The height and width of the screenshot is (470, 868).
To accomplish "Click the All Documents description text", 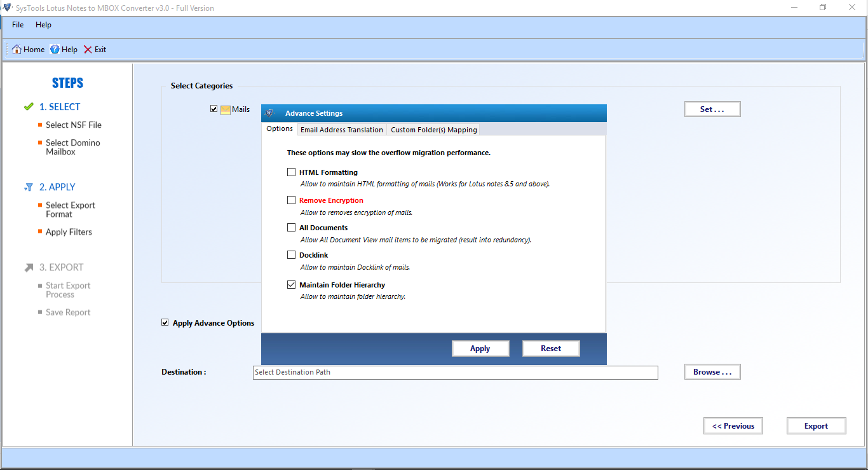I will tap(416, 240).
